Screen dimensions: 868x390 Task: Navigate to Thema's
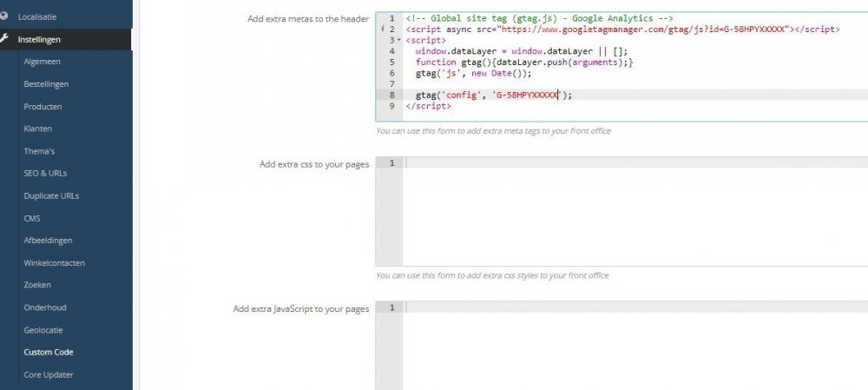(x=39, y=151)
